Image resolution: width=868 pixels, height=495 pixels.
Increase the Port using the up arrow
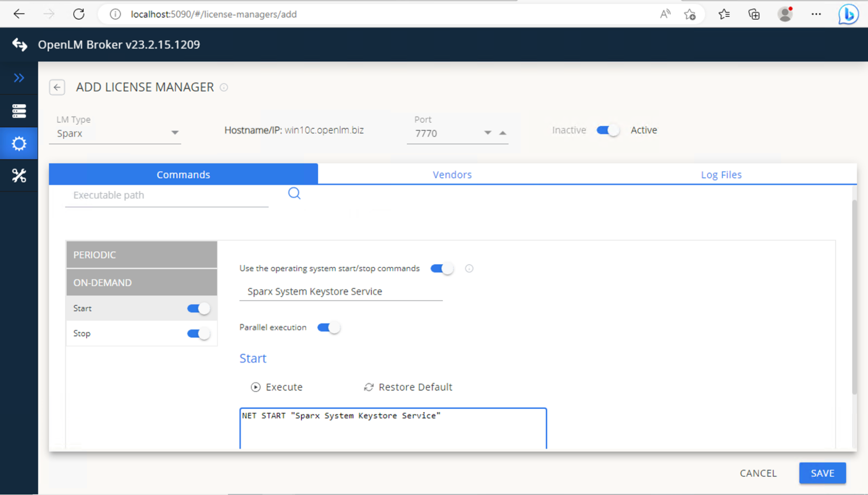[503, 133]
